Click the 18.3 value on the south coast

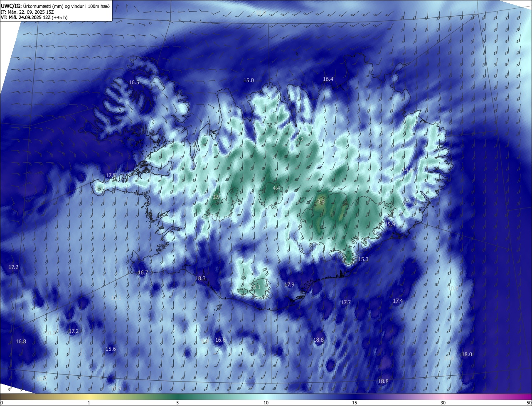pos(200,278)
